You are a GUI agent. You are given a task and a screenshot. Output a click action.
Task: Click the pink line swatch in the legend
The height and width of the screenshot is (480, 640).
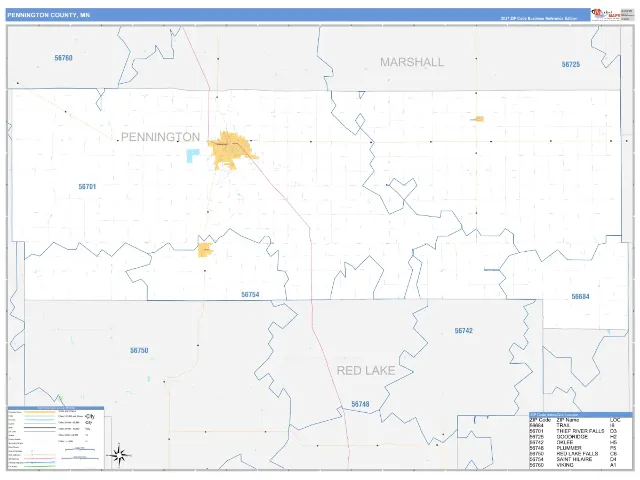[40, 458]
